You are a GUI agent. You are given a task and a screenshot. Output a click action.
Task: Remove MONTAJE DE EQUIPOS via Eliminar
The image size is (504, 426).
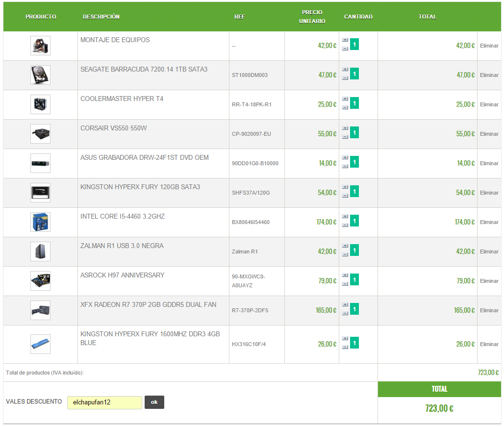(x=489, y=46)
